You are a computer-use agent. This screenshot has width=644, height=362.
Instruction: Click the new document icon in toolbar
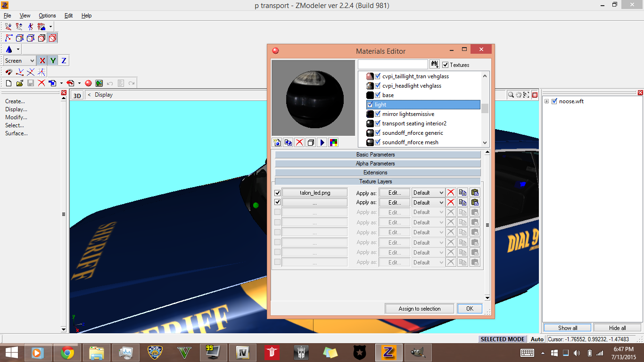(8, 83)
